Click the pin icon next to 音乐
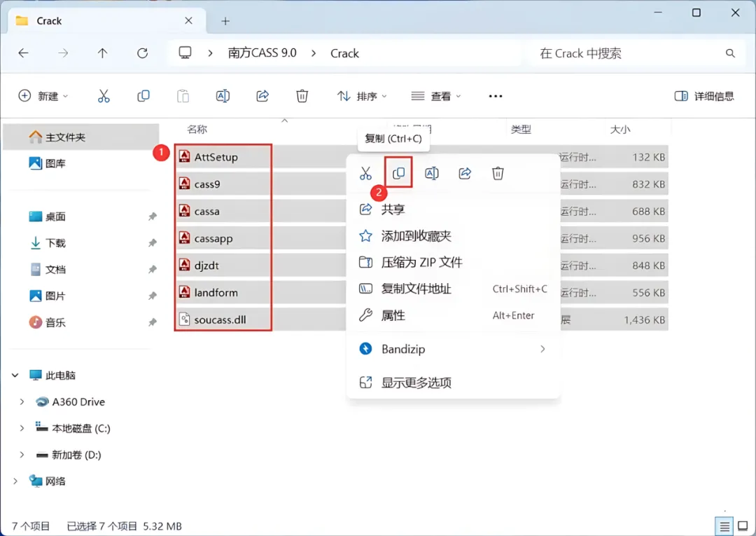 [153, 322]
